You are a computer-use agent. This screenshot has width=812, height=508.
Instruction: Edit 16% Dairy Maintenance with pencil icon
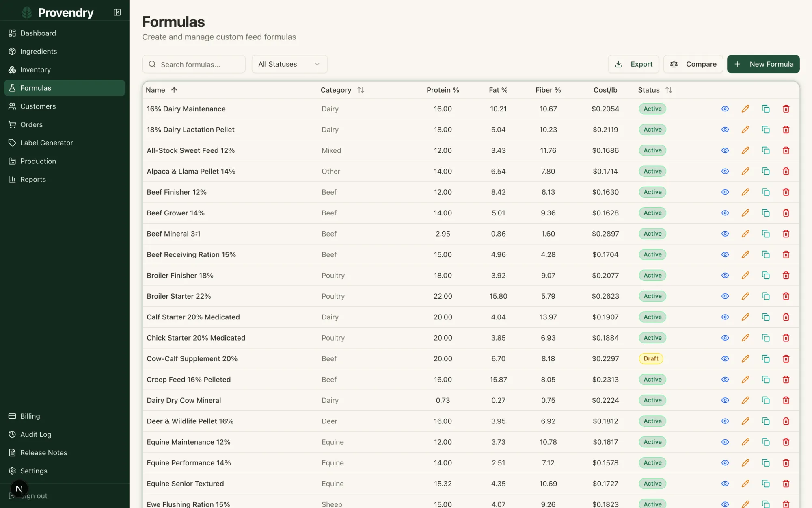[745, 109]
